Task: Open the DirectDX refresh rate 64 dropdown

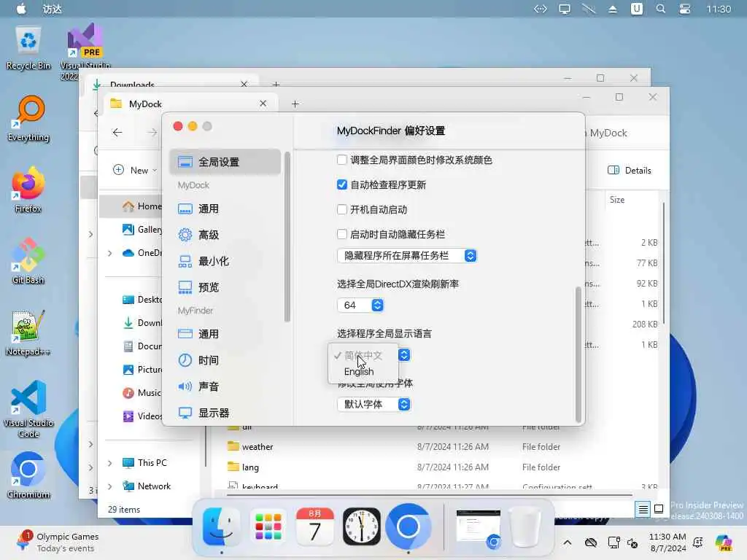Action: click(360, 306)
